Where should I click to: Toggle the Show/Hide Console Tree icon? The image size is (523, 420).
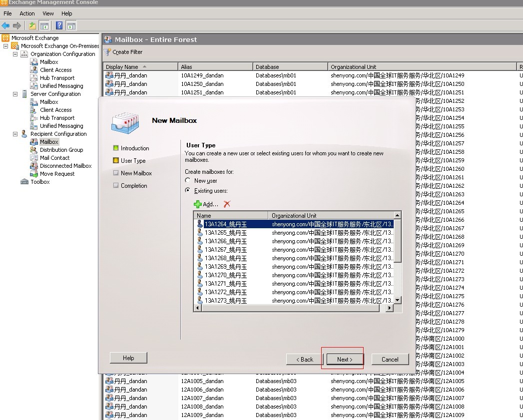[44, 25]
